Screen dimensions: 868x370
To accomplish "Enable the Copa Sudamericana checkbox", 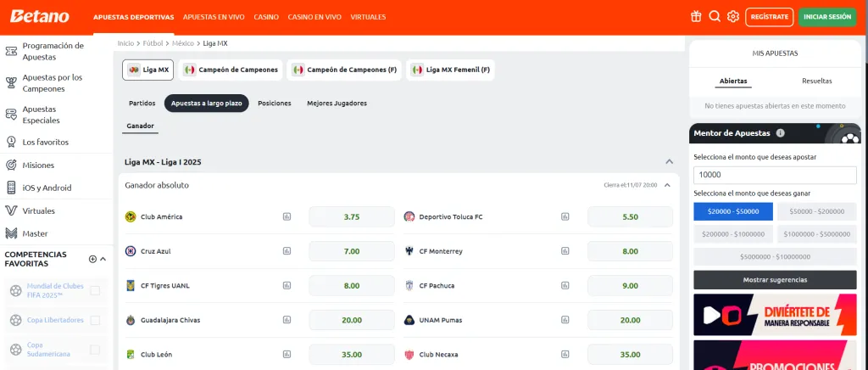I will coord(95,350).
